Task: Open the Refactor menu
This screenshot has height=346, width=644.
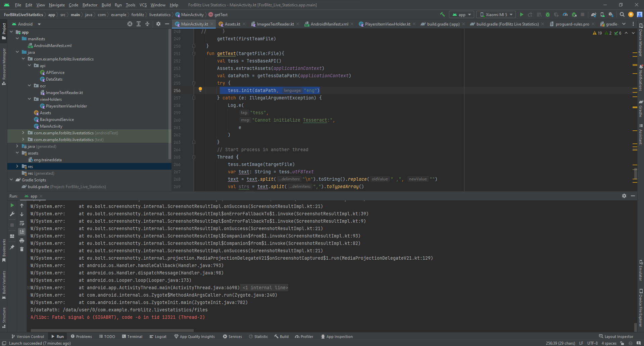Action: 90,5
